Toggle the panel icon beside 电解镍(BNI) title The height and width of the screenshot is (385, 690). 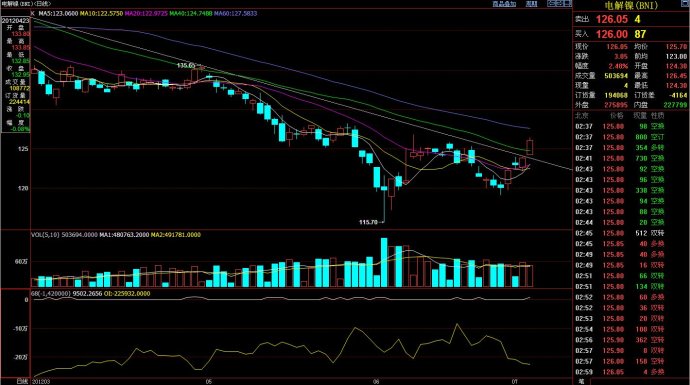point(684,4)
